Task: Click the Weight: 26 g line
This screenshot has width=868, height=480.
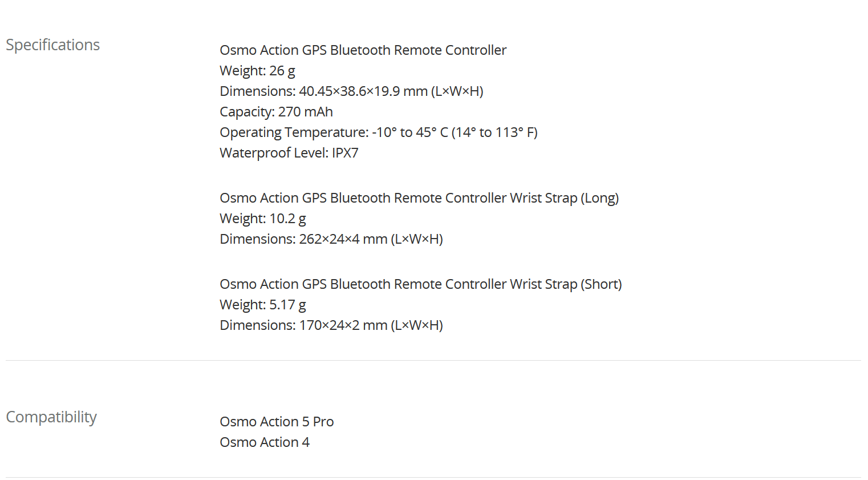Action: tap(257, 71)
